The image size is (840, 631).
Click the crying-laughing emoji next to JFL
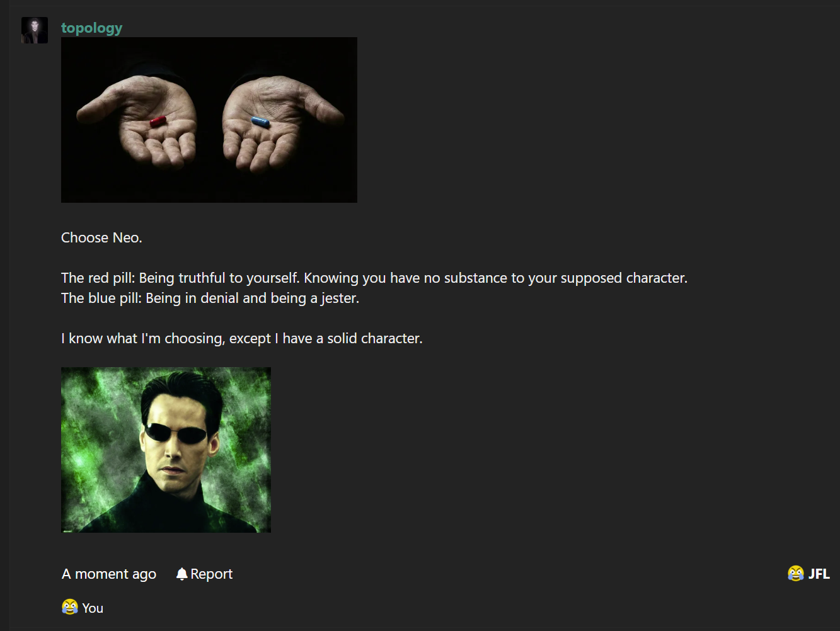click(x=796, y=573)
